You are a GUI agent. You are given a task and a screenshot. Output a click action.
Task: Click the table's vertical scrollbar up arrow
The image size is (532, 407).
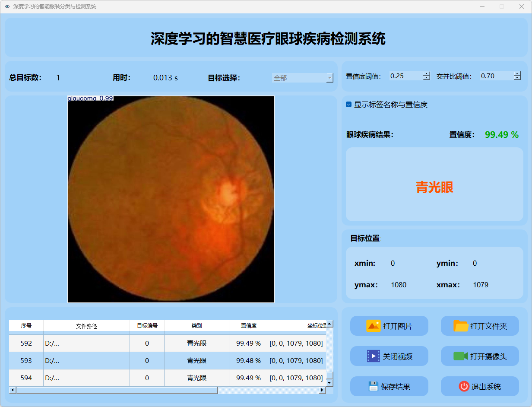click(329, 324)
